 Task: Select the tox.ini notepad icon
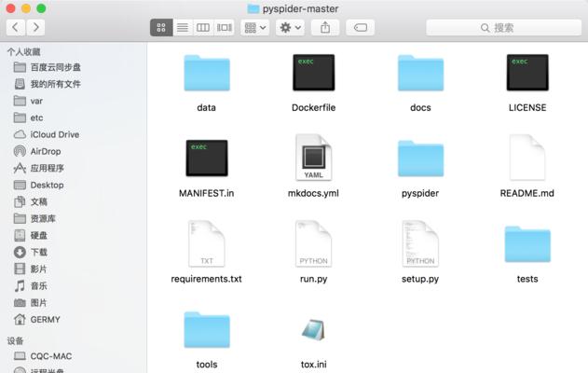coord(313,329)
